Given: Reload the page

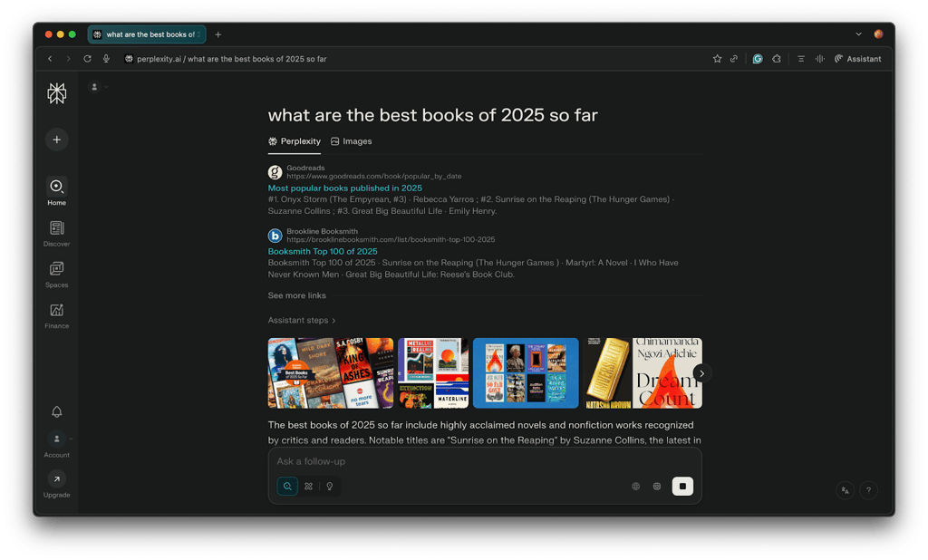Looking at the screenshot, I should (87, 59).
